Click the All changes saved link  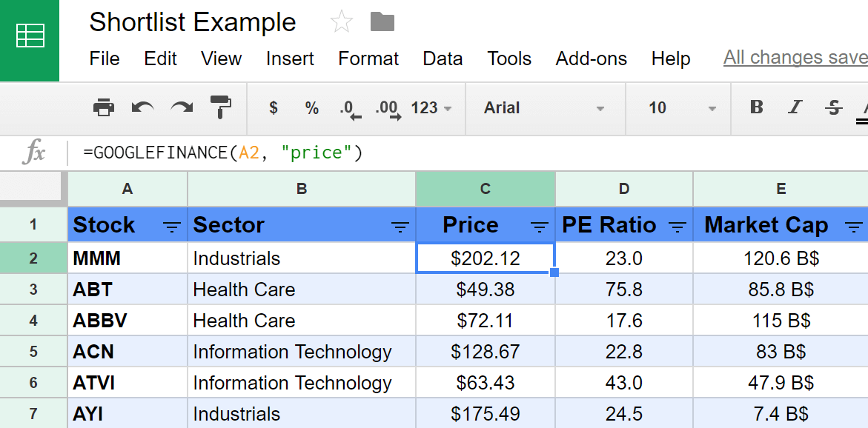795,58
